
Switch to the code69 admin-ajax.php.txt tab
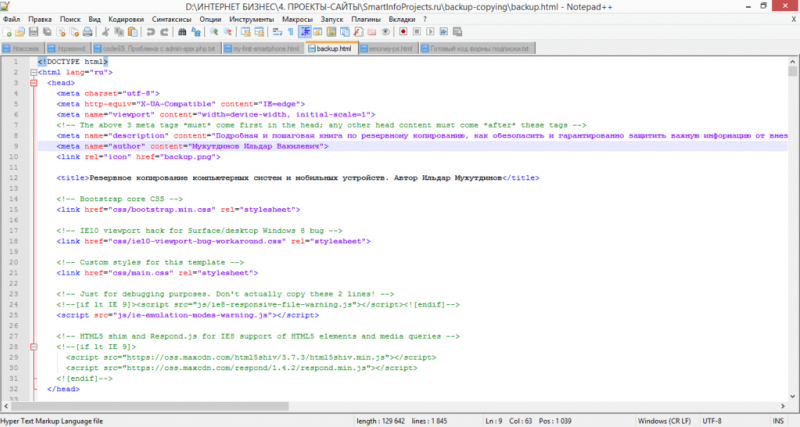156,48
